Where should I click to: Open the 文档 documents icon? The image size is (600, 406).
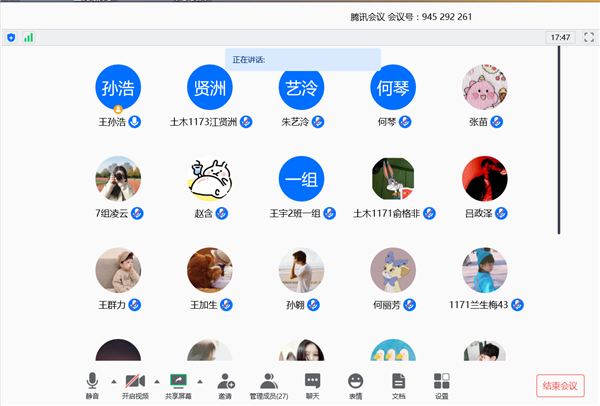pos(398,383)
